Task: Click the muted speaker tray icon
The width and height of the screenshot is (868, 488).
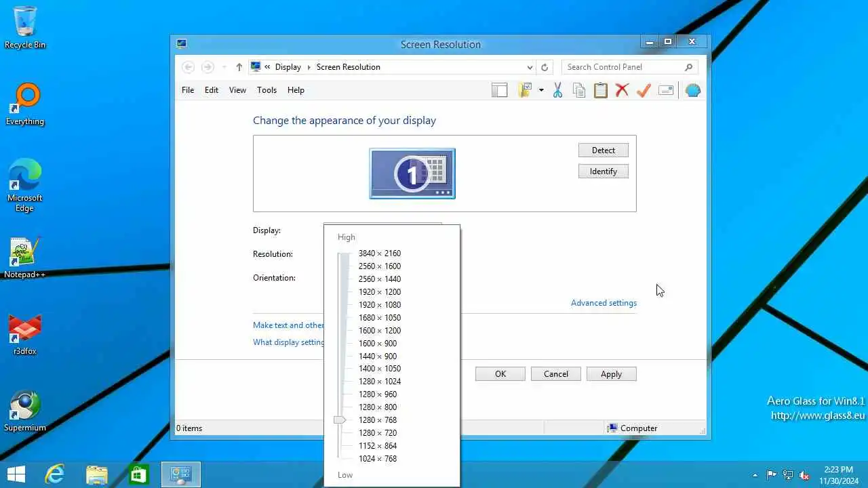Action: 804,475
